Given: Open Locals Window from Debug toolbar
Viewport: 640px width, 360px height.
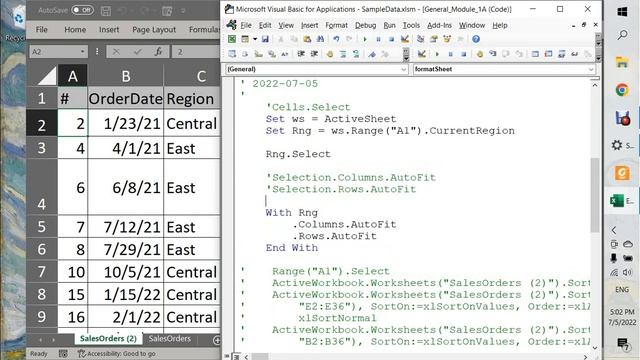Looking at the screenshot, I should coord(535,54).
